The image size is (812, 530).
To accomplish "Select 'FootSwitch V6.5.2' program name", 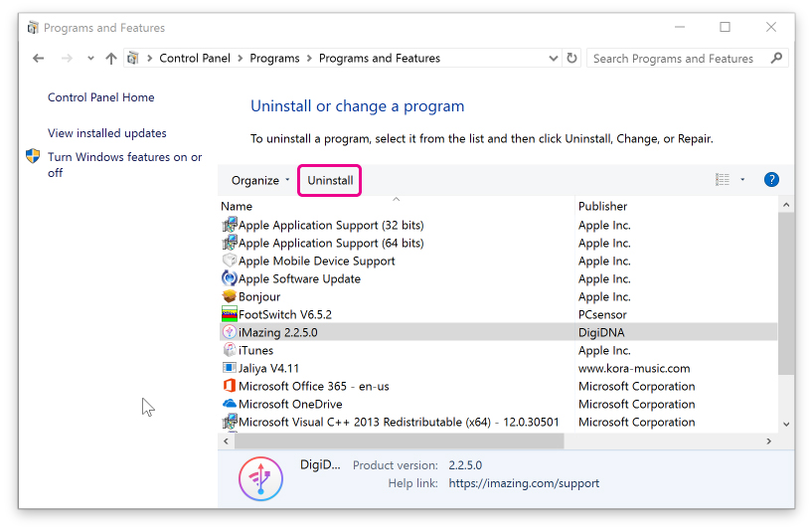I will click(x=285, y=314).
